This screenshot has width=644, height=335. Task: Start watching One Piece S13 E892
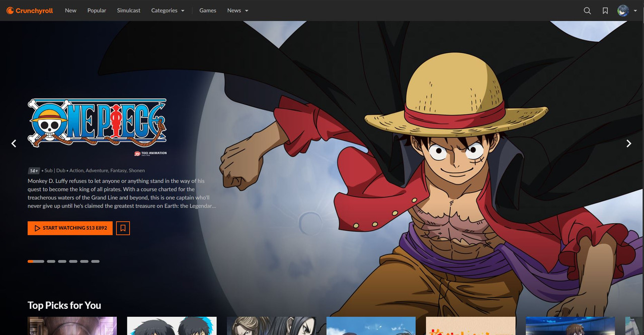coord(70,228)
